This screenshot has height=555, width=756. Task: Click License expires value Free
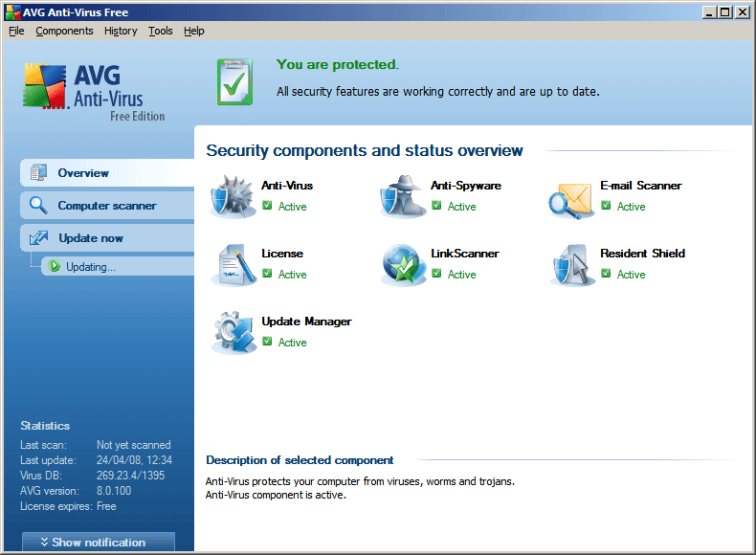(106, 506)
